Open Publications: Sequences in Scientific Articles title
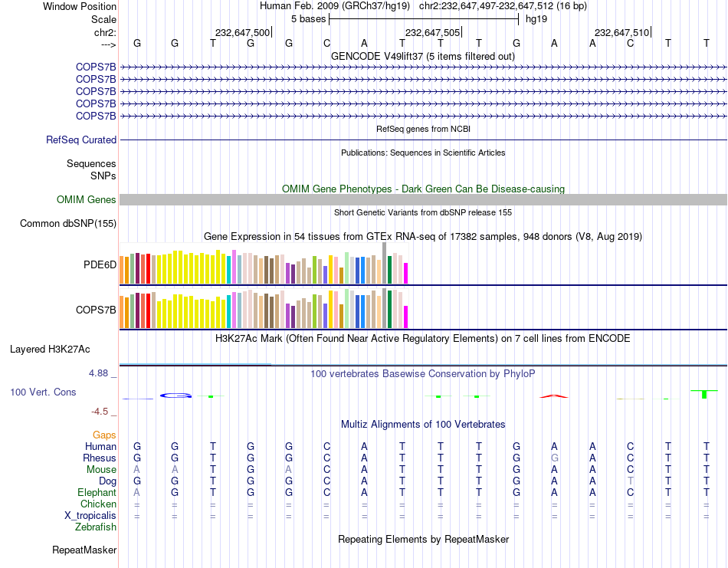Image resolution: width=728 pixels, height=568 pixels. point(423,153)
